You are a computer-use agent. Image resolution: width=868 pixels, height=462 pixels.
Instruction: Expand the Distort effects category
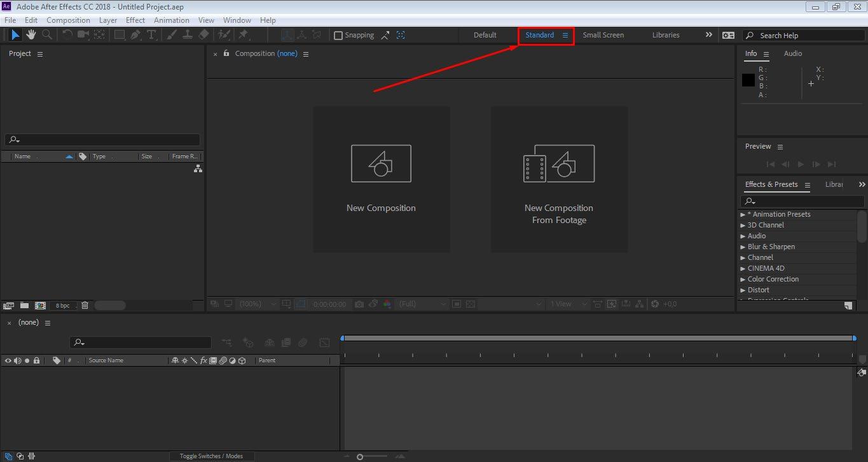[x=743, y=290]
